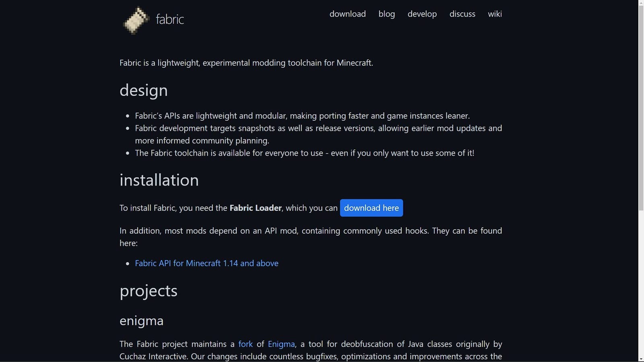Open develop from the header links
The image size is (644, 362).
pos(422,14)
